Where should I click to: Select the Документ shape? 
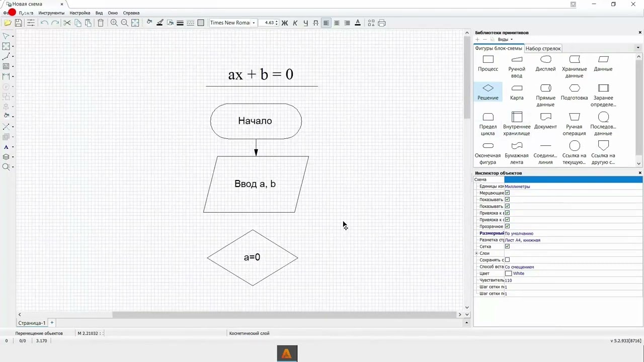tap(545, 121)
